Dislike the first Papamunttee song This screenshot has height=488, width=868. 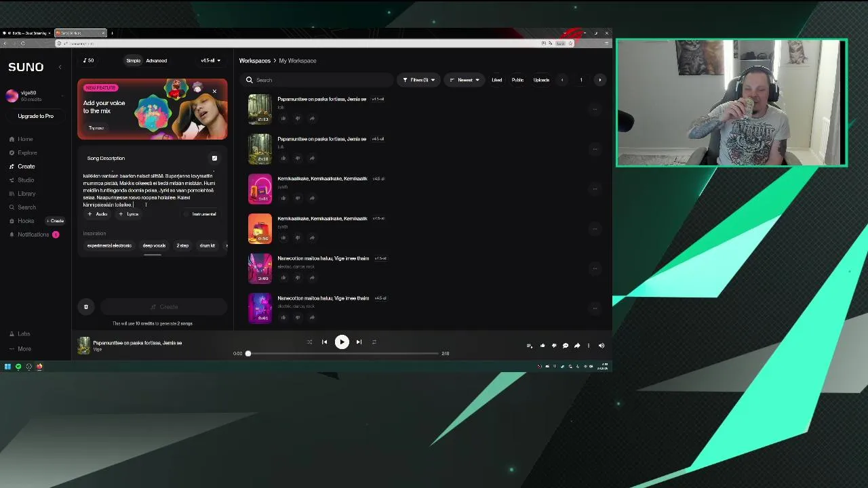coord(298,119)
